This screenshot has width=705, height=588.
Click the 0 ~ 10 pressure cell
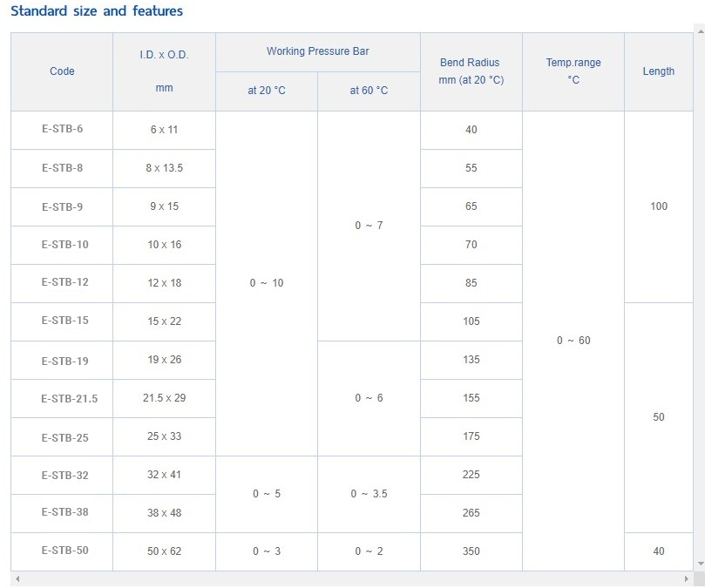click(x=266, y=283)
